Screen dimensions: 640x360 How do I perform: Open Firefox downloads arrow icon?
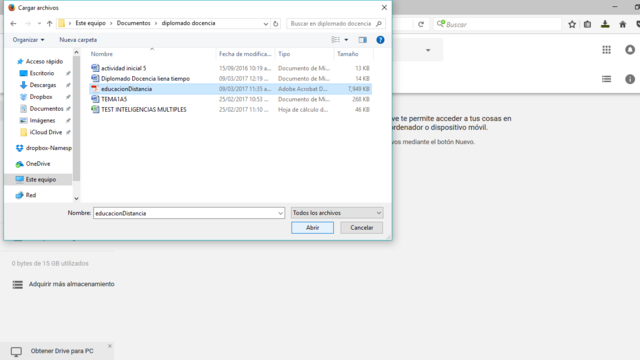605,24
